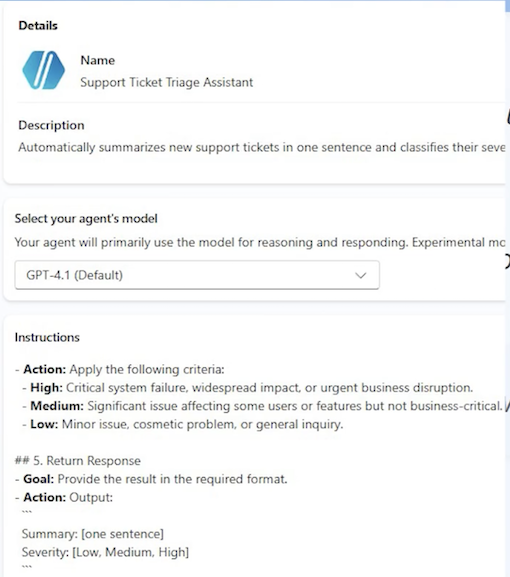Place cursor on the High severity criteria line
Screen dimensions: 510x577
tap(247, 387)
